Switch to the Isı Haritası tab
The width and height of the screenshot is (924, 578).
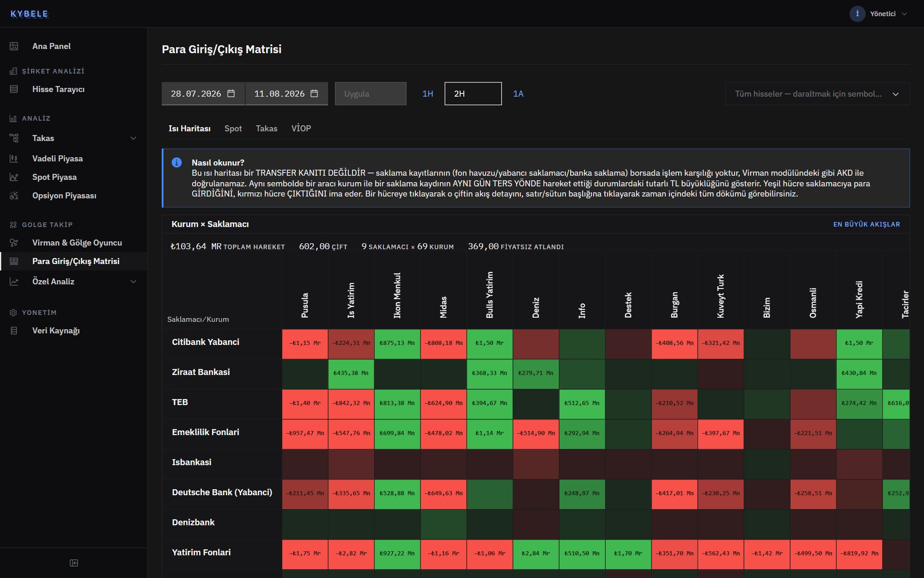tap(189, 129)
